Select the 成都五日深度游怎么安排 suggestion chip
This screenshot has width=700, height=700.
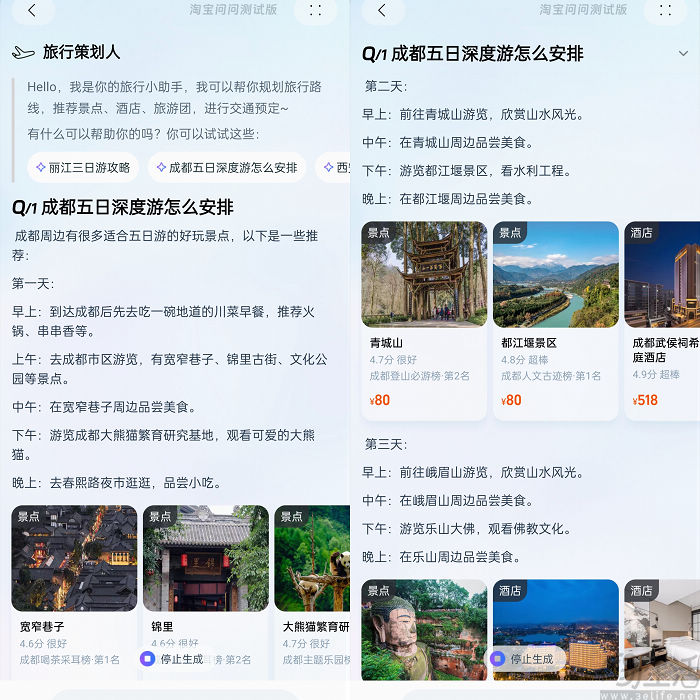pos(227,167)
